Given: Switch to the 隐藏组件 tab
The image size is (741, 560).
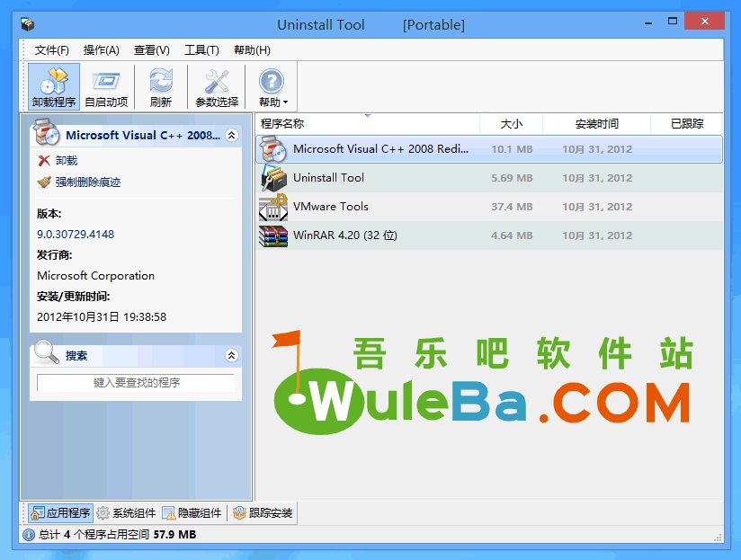Looking at the screenshot, I should [192, 513].
